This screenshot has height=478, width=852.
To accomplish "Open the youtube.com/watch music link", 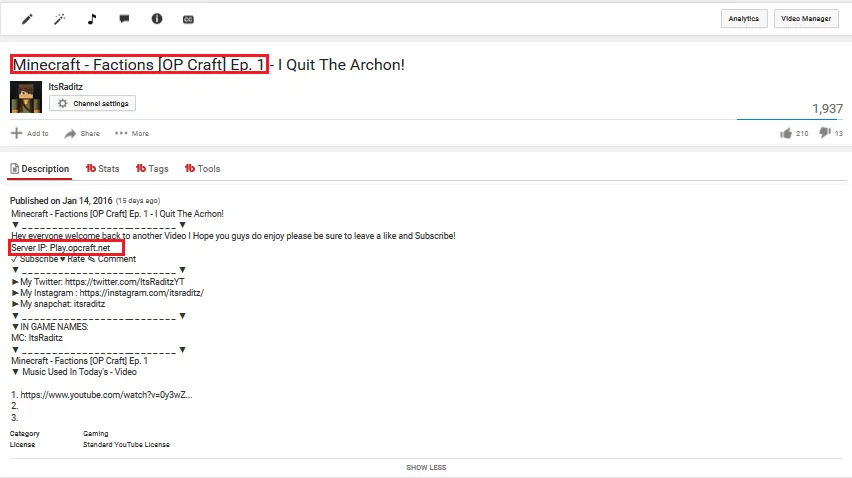I will 106,395.
